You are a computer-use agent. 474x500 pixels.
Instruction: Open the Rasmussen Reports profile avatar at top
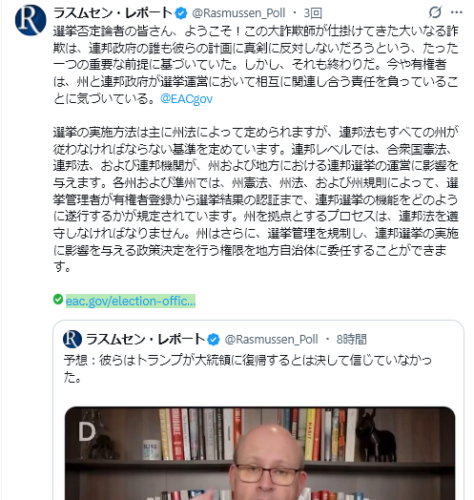(x=30, y=20)
